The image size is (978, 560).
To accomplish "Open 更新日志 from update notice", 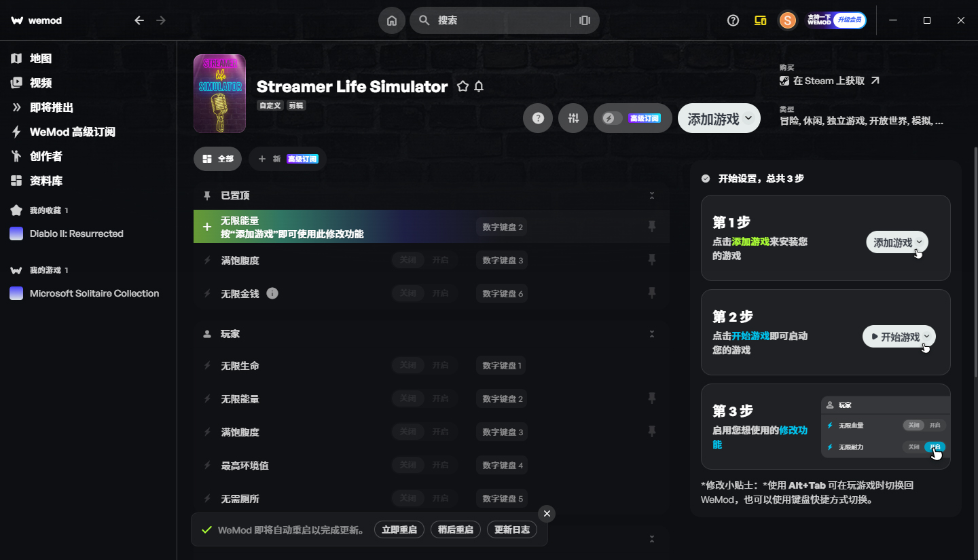I will pyautogui.click(x=512, y=529).
